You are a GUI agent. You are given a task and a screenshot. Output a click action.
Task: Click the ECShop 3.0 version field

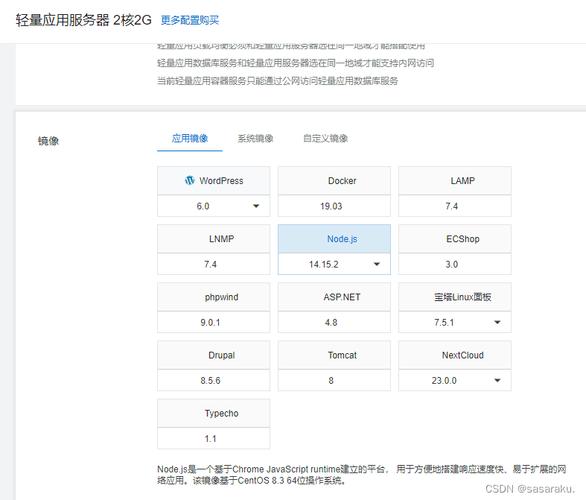point(455,264)
